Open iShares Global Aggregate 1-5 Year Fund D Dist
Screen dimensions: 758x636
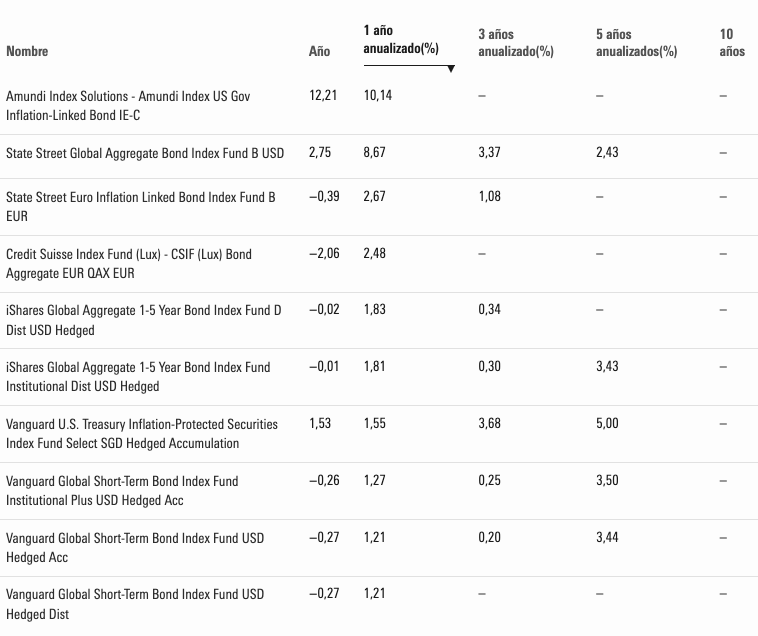tap(144, 320)
